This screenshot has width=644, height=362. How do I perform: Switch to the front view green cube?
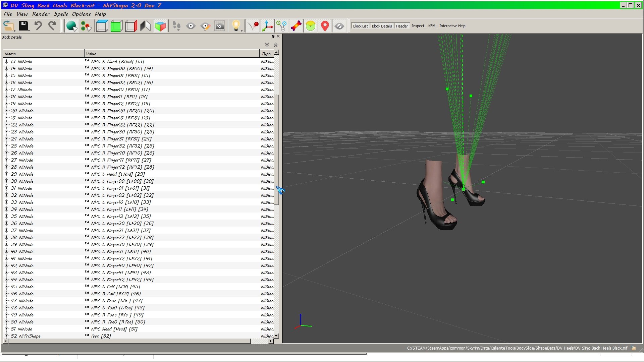coord(116,26)
